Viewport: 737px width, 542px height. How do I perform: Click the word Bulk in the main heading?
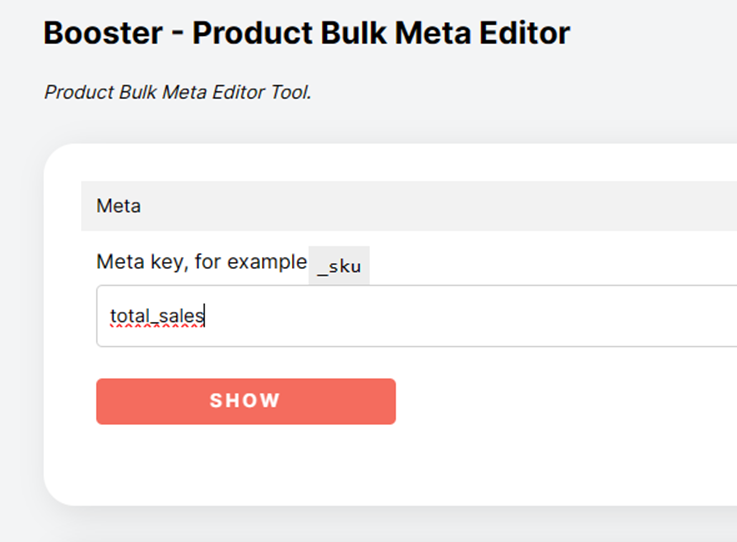[354, 33]
